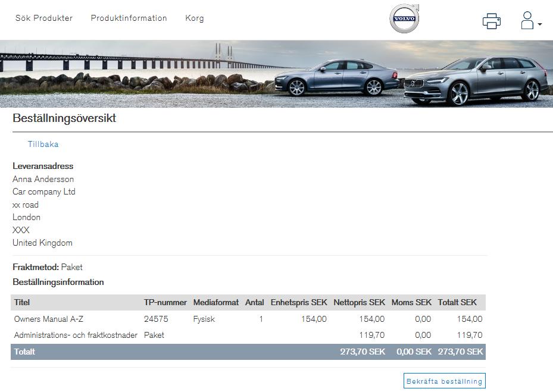Click the Volvo cars banner image
The image size is (553, 392).
tap(276, 74)
